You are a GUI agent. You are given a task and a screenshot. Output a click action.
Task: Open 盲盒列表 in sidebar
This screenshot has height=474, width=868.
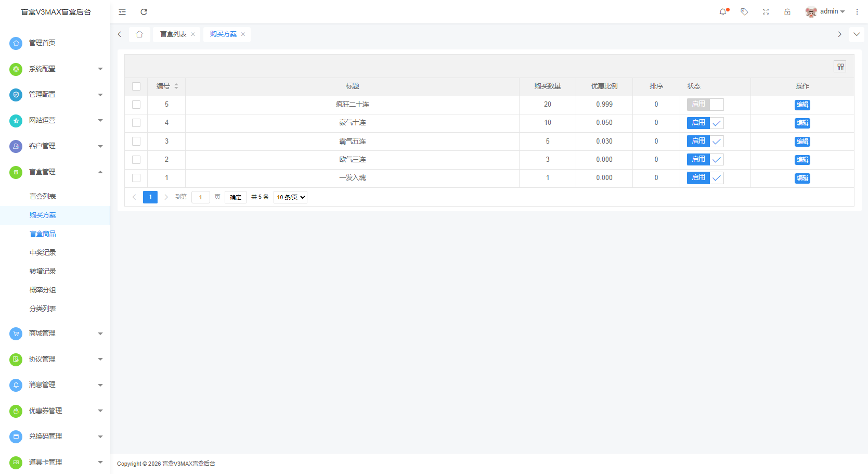(x=43, y=197)
